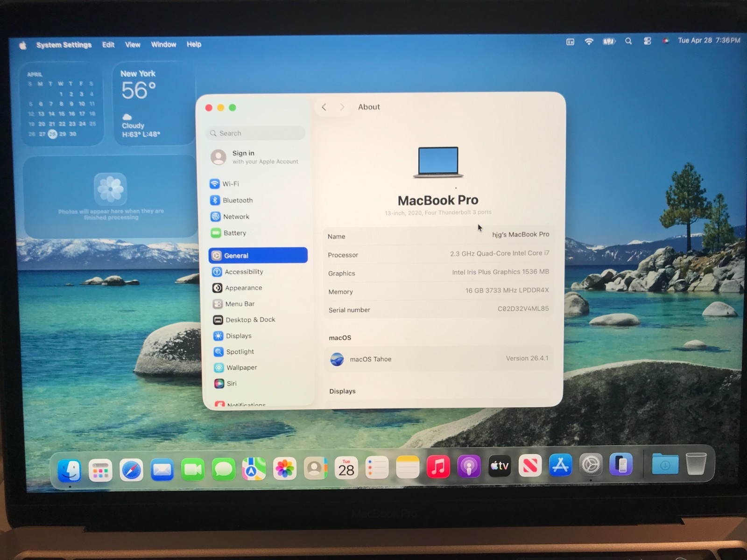Click the computer name hjg's MacBook Pro

(x=521, y=234)
